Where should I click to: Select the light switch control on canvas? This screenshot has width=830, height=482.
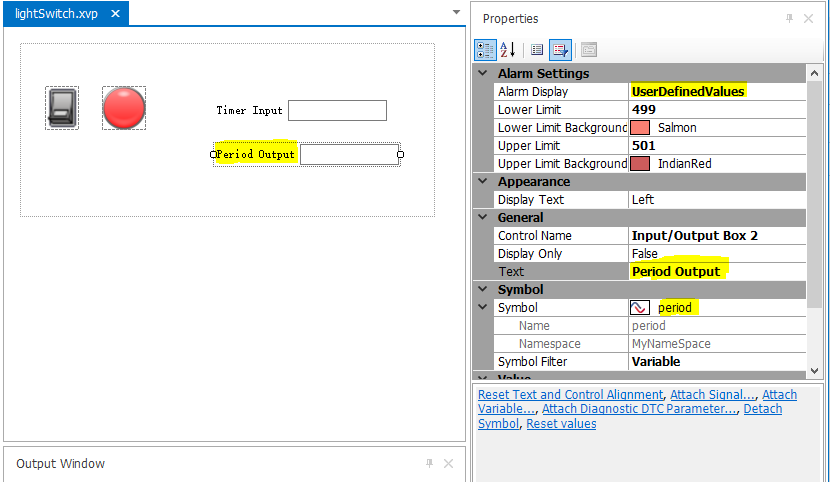[x=62, y=108]
